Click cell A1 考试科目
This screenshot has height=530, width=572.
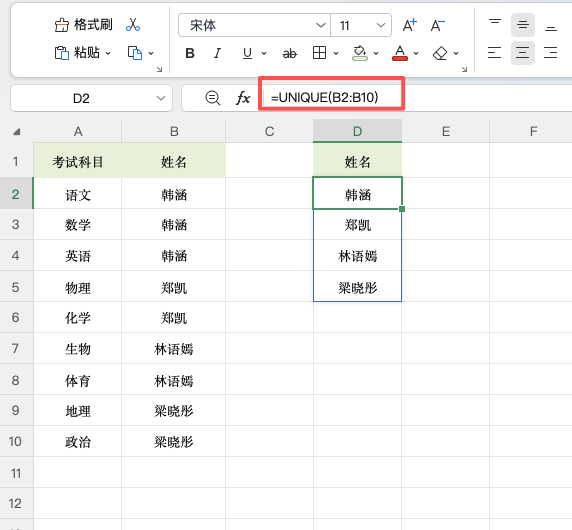78,161
